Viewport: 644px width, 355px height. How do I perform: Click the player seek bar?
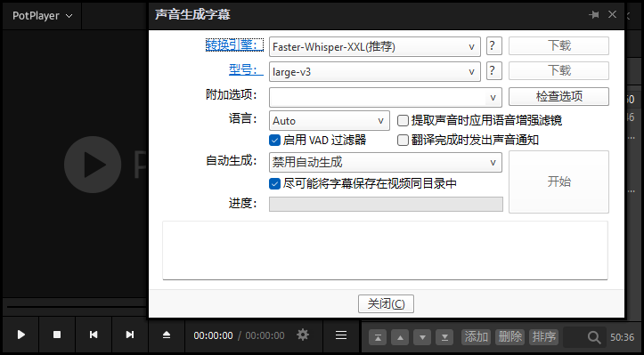[77, 307]
